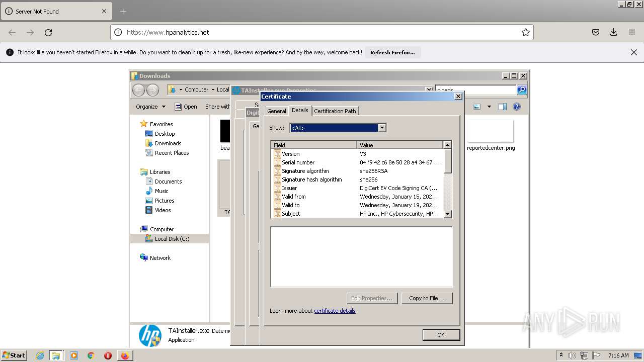Open the Organize menu in Downloads window

tap(150, 107)
